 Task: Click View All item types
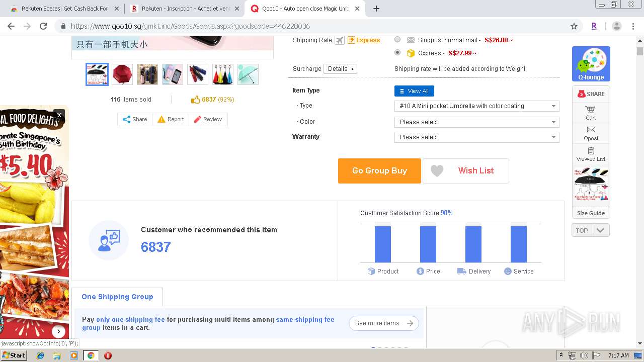click(414, 91)
